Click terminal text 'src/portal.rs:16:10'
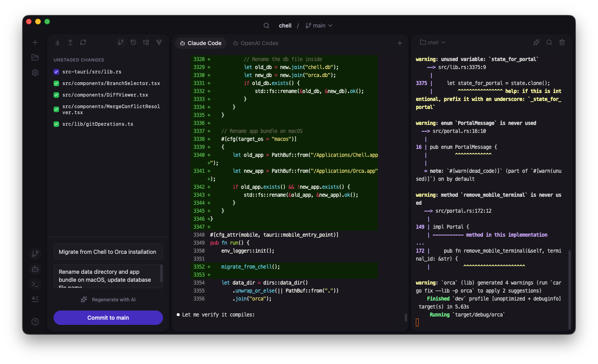This screenshot has height=364, width=598. pos(459,131)
